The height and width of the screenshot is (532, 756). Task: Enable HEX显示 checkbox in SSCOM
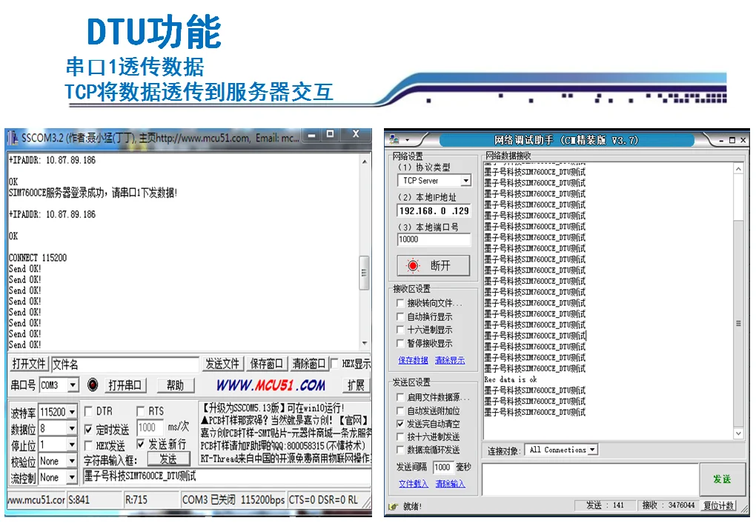(334, 363)
